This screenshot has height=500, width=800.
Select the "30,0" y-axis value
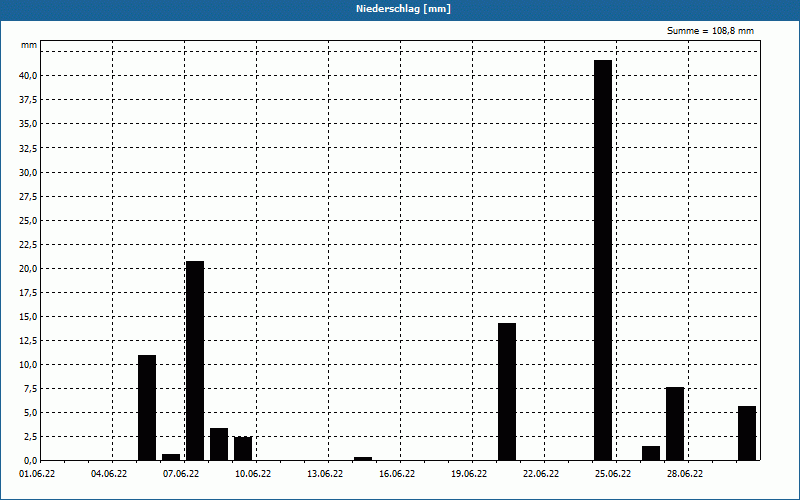pos(28,172)
